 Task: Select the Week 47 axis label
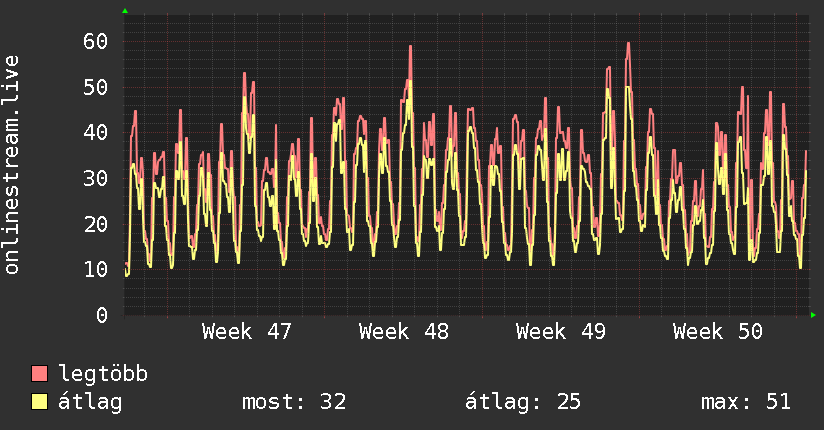click(x=246, y=332)
